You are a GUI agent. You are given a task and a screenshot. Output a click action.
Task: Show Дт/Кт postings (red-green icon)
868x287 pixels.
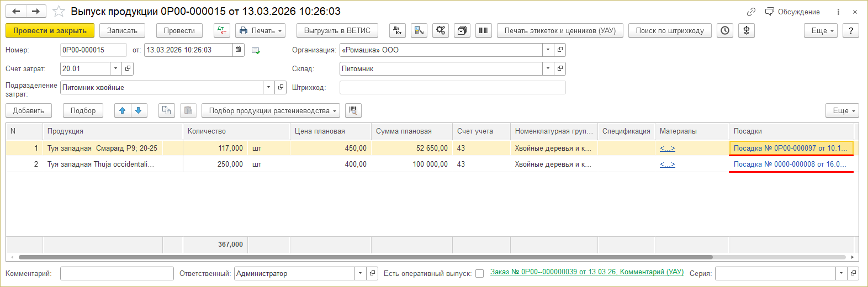coord(222,30)
